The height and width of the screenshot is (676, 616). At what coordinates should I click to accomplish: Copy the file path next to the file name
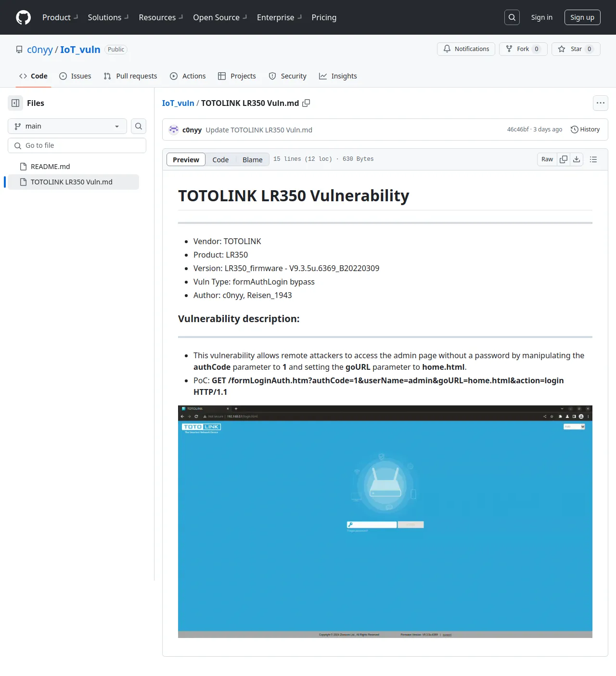(306, 103)
